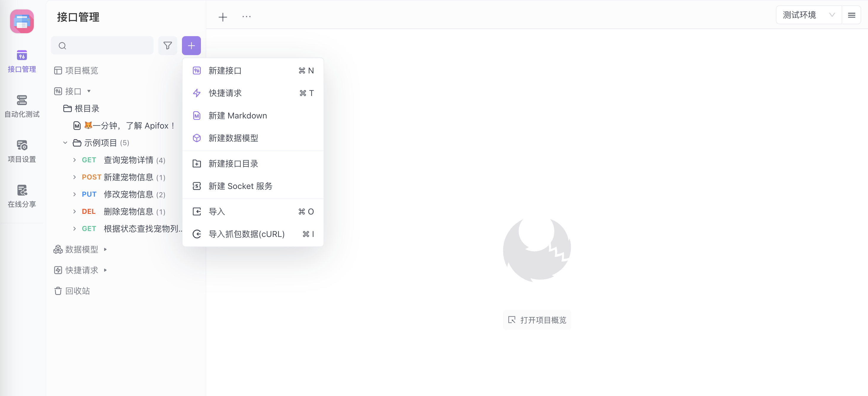Open the 回收站 recycle bin
Viewport: 868px width, 396px height.
pos(77,291)
